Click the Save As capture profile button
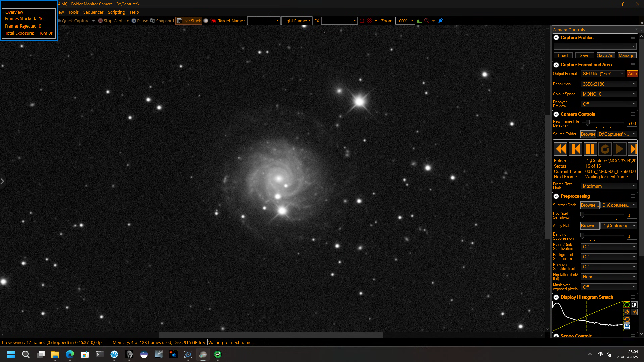 (x=605, y=55)
